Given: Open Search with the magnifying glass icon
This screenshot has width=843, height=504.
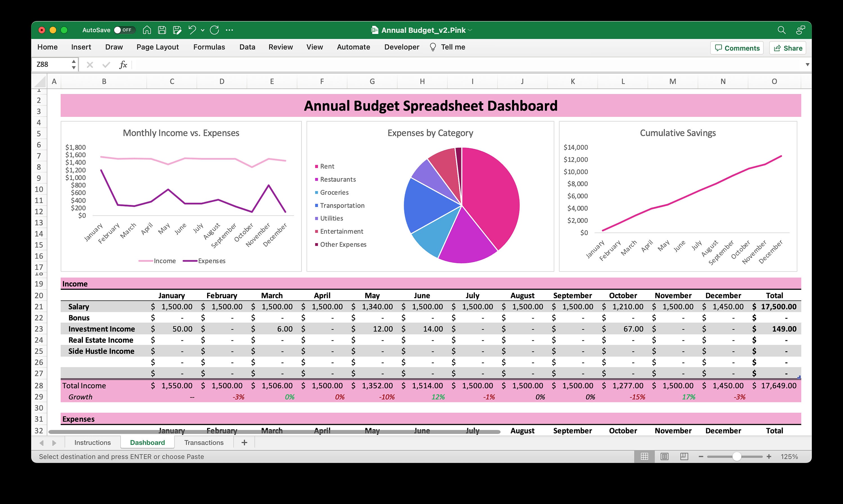Looking at the screenshot, I should [x=781, y=30].
